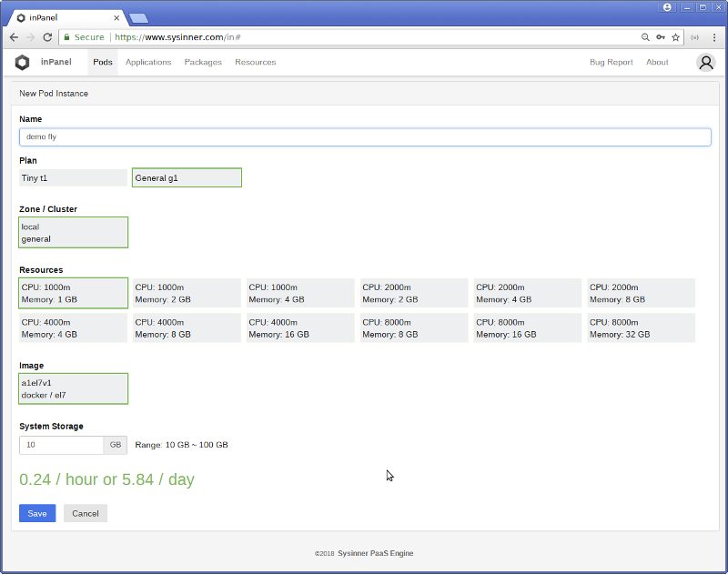This screenshot has height=574, width=728.
Task: Click the System Storage size field
Action: click(61, 445)
